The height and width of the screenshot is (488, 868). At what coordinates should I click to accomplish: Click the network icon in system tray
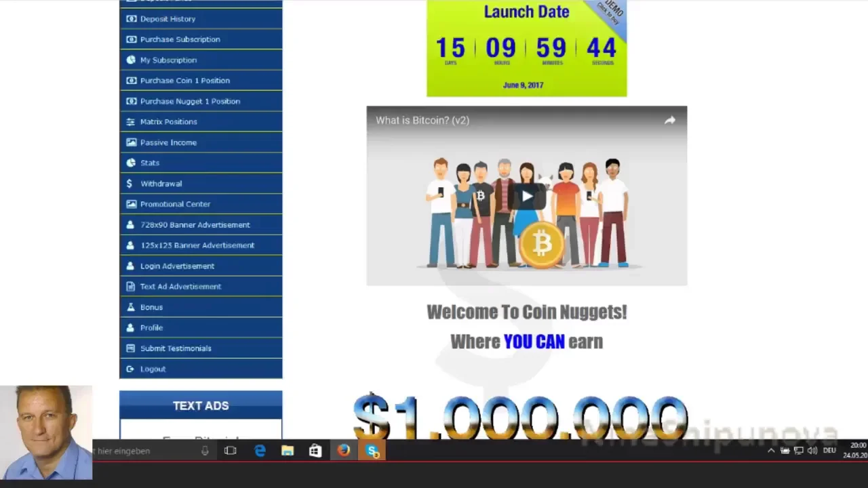799,451
